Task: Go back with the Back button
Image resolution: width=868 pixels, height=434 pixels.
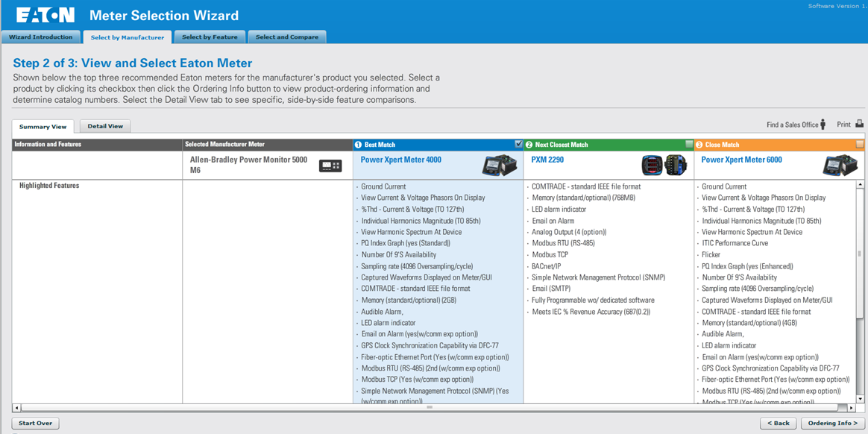Action: pyautogui.click(x=779, y=423)
